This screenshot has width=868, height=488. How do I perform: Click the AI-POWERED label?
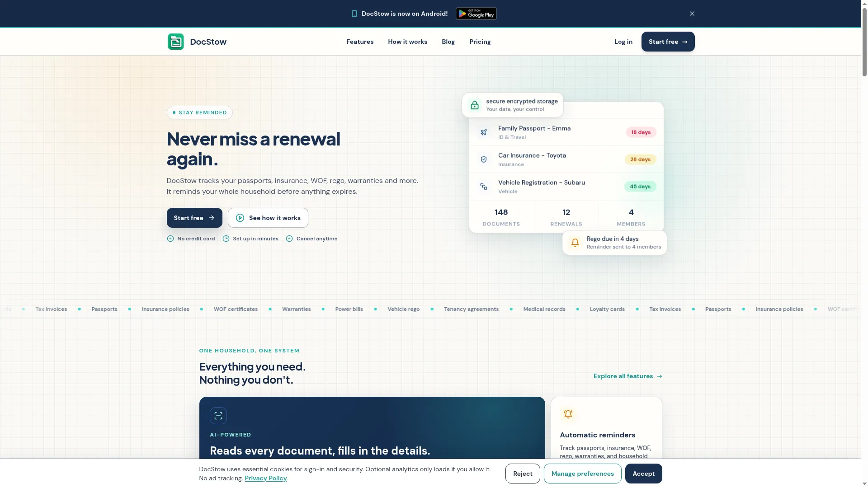(231, 435)
